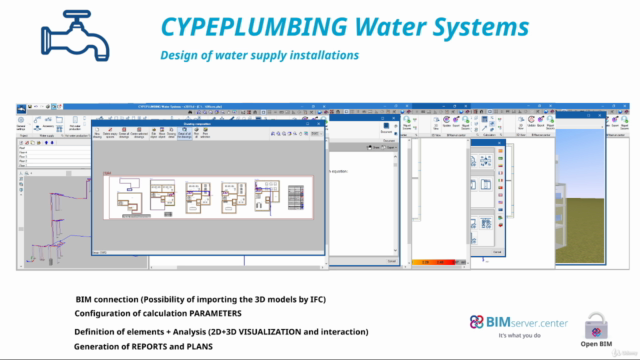This screenshot has height=360, width=640.
Task: Click pan hand icon in Drawing composition
Action: [300, 134]
